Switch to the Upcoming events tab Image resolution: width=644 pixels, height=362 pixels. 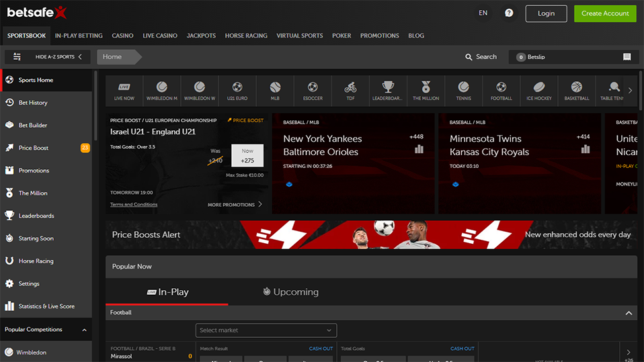[290, 292]
